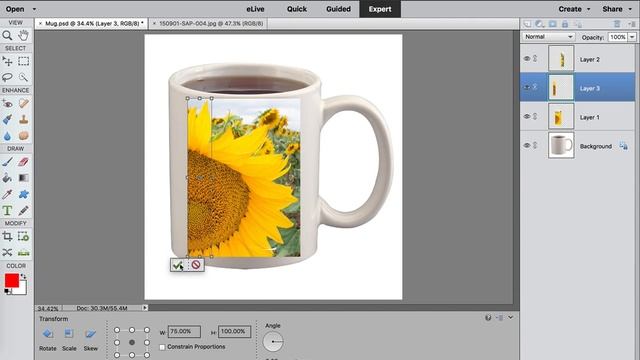Switch to the Quick mode tab
This screenshot has height=360, width=640.
pos(297,9)
